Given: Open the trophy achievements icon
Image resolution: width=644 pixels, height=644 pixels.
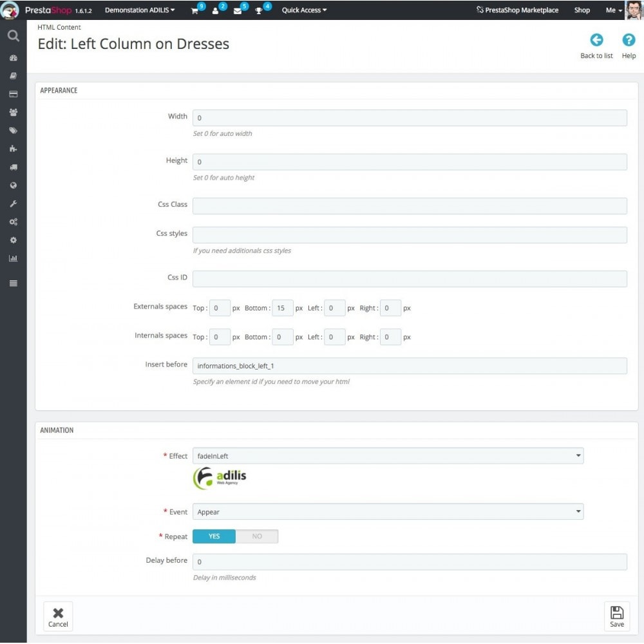Looking at the screenshot, I should click(259, 11).
